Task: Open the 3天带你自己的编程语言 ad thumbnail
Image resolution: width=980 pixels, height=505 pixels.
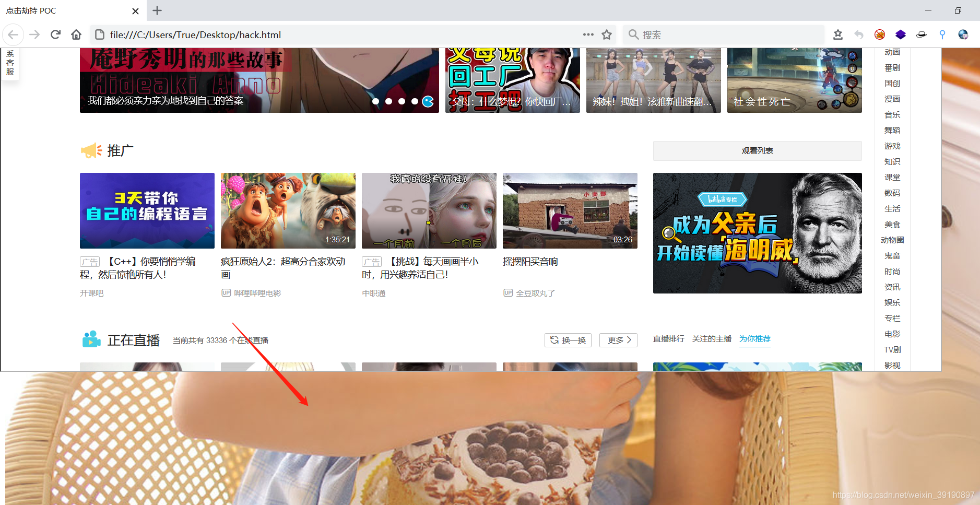Action: click(147, 210)
